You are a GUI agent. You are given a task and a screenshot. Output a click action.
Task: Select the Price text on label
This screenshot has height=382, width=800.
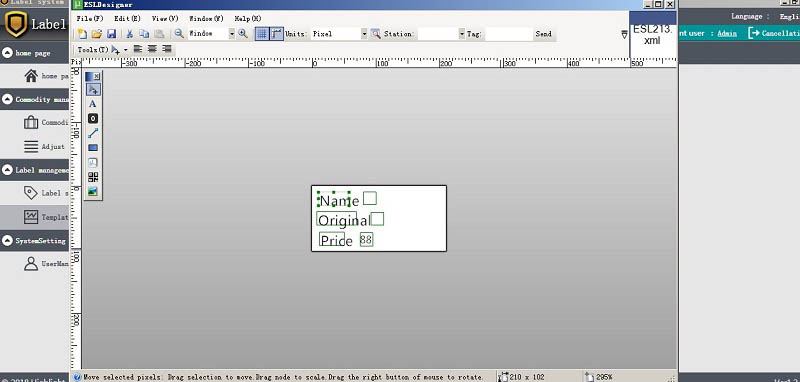(x=336, y=240)
